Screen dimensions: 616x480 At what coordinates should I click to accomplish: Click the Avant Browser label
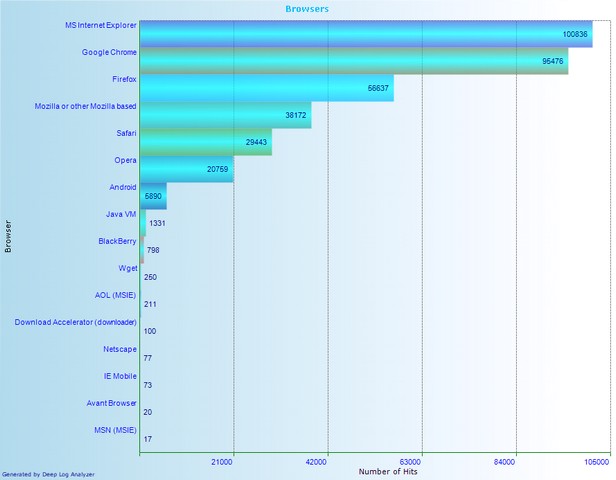111,403
